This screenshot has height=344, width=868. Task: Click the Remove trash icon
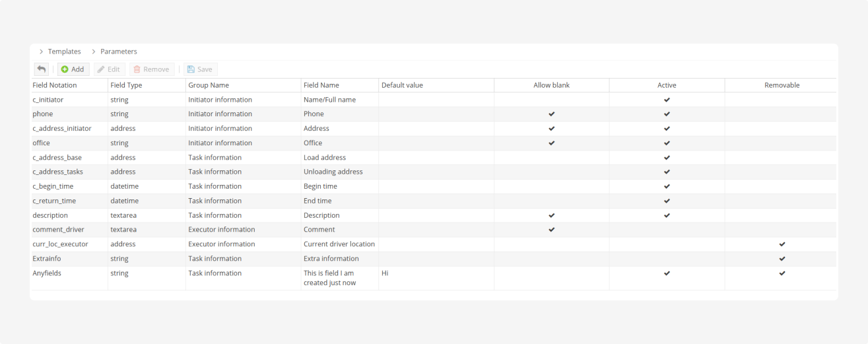137,69
